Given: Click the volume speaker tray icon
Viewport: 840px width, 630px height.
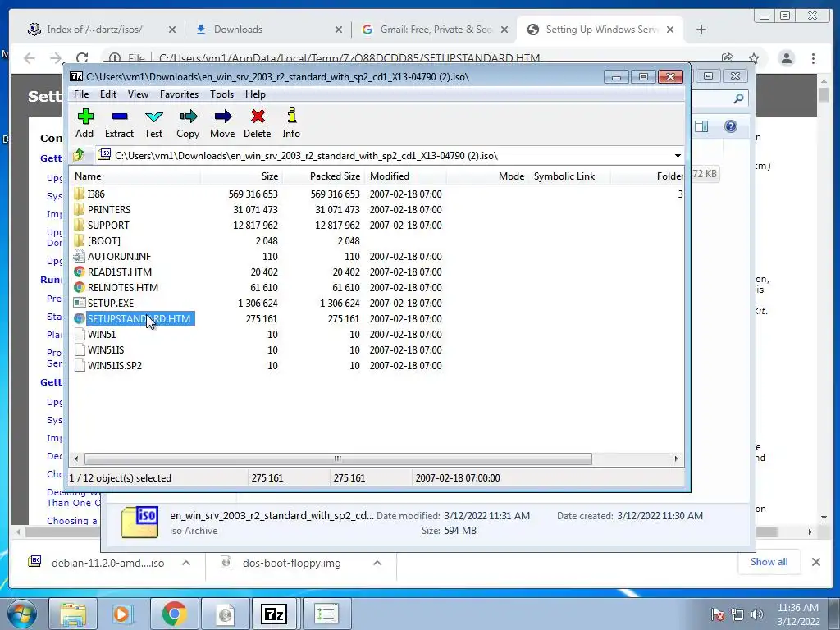Looking at the screenshot, I should (756, 614).
